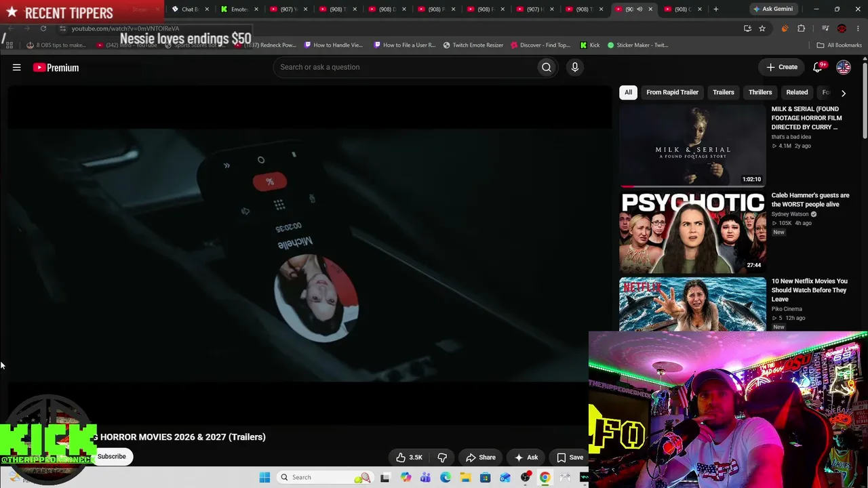
Task: Open How to Handle Vie... bookmark
Action: pyautogui.click(x=334, y=45)
